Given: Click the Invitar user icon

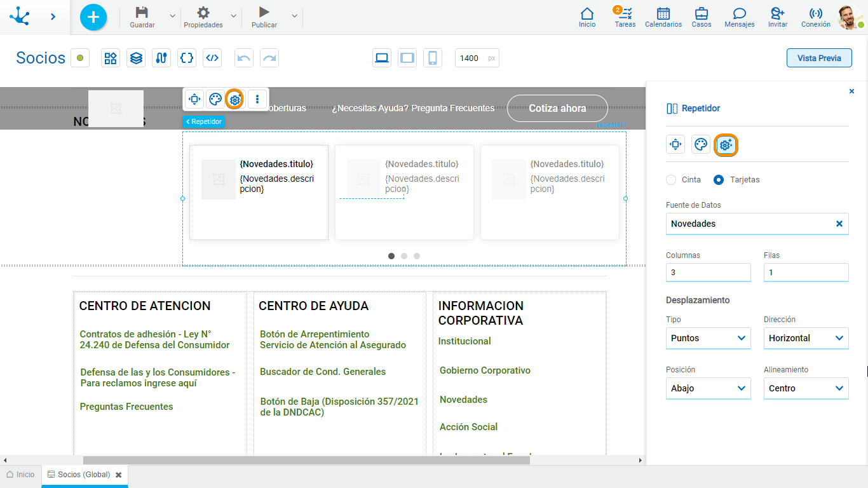Looking at the screenshot, I should tap(778, 13).
